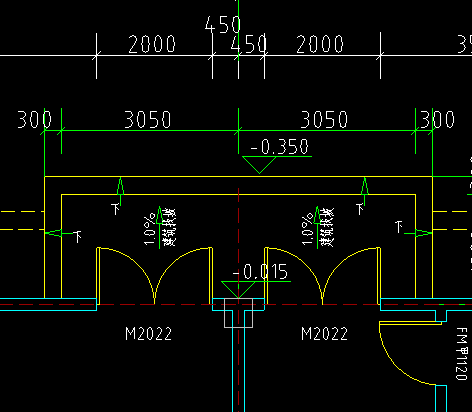This screenshot has width=472, height=412.
Task: Select the 3050 dimension right of the centerline
Action: tap(324, 120)
